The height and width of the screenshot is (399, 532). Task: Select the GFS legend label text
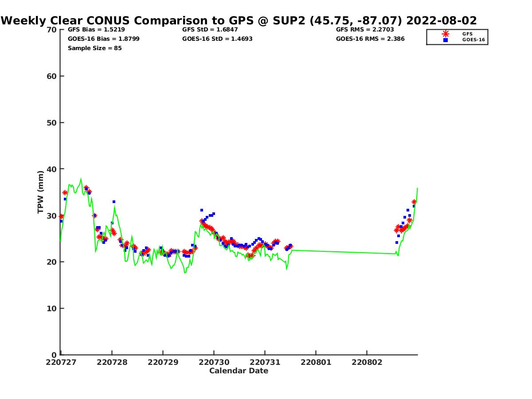[467, 34]
